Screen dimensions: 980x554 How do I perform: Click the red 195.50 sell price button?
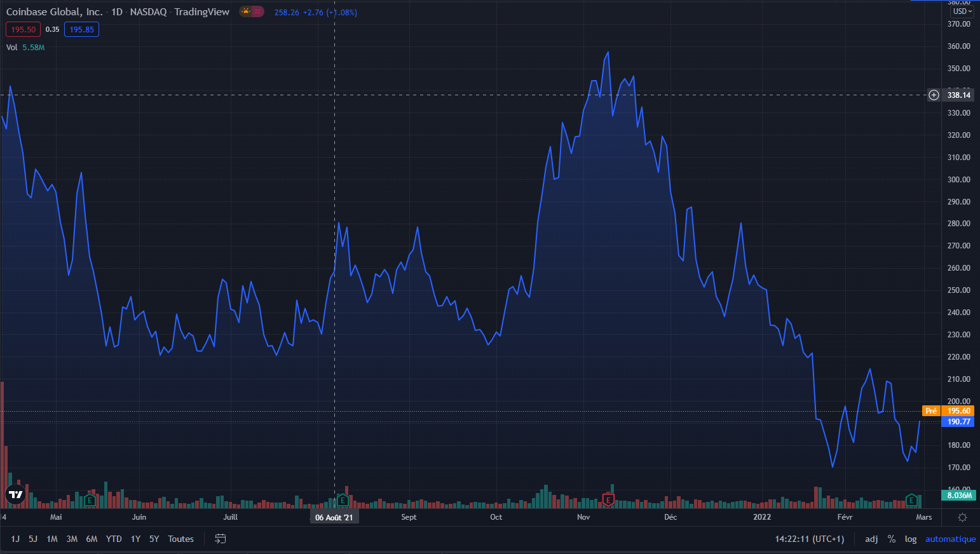point(23,29)
